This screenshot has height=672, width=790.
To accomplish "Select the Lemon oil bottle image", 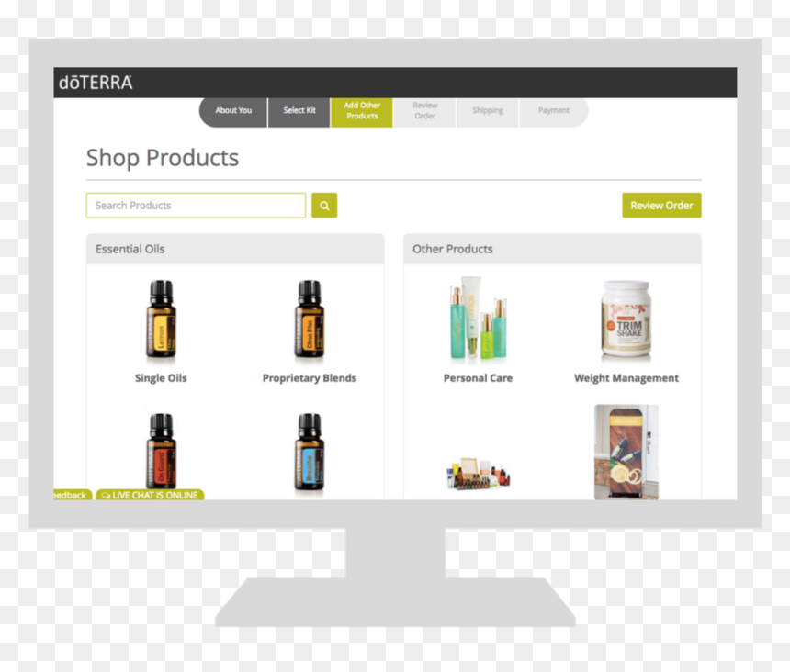I will click(x=162, y=320).
